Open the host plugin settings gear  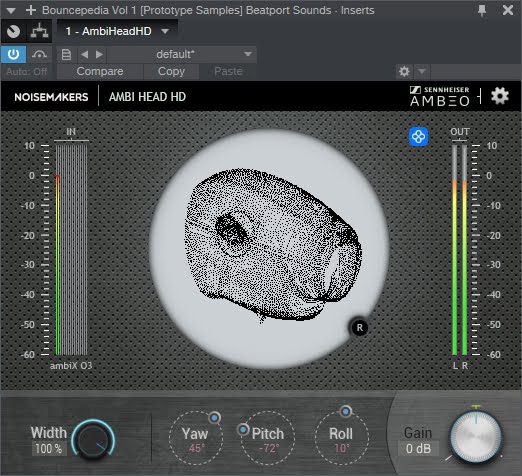point(404,71)
